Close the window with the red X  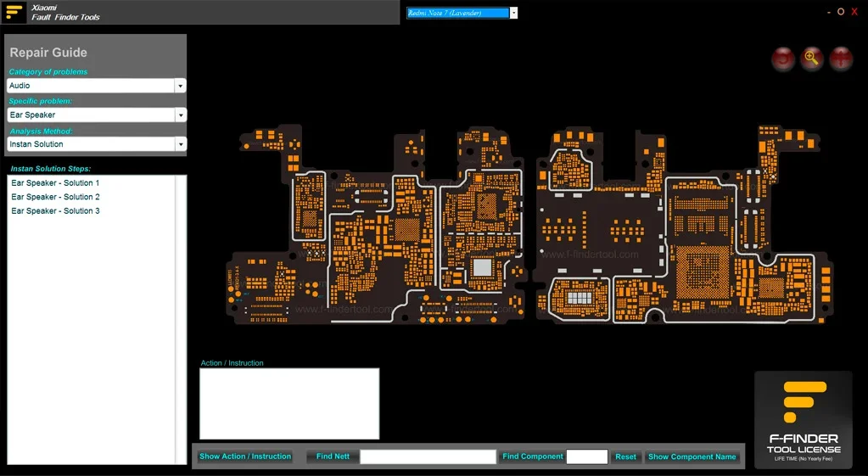(x=854, y=12)
